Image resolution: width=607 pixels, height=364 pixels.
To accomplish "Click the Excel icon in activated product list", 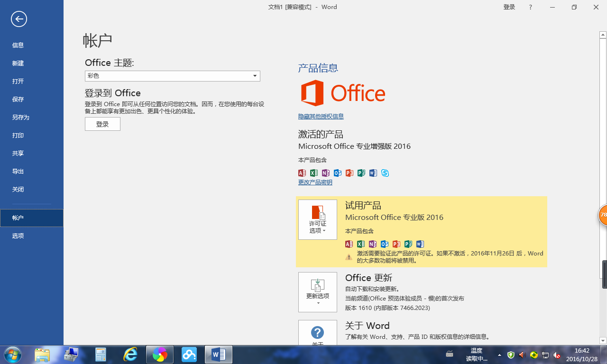I will (x=313, y=173).
